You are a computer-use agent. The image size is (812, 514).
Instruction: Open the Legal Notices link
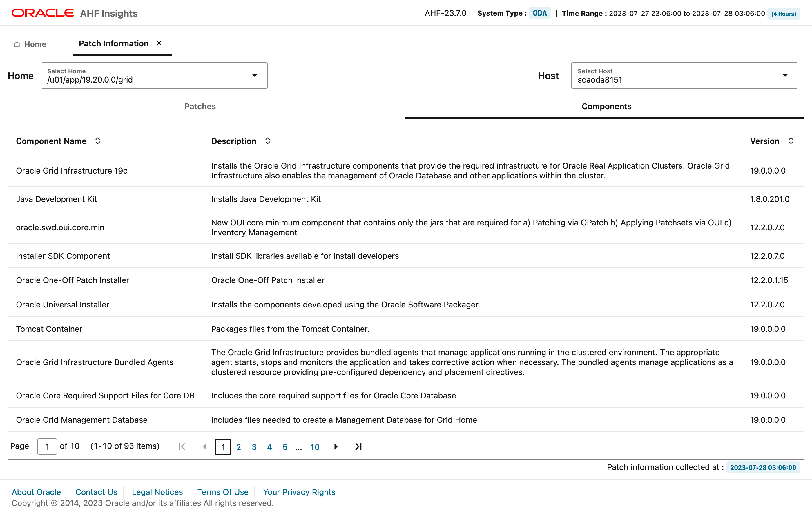pos(157,492)
